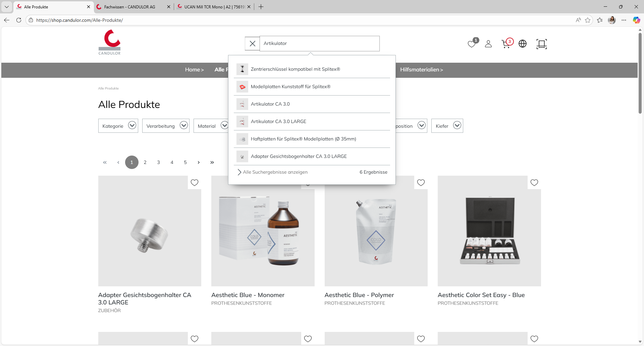Viewport: 644px width, 346px height.
Task: Clear search with the X button
Action: click(253, 44)
